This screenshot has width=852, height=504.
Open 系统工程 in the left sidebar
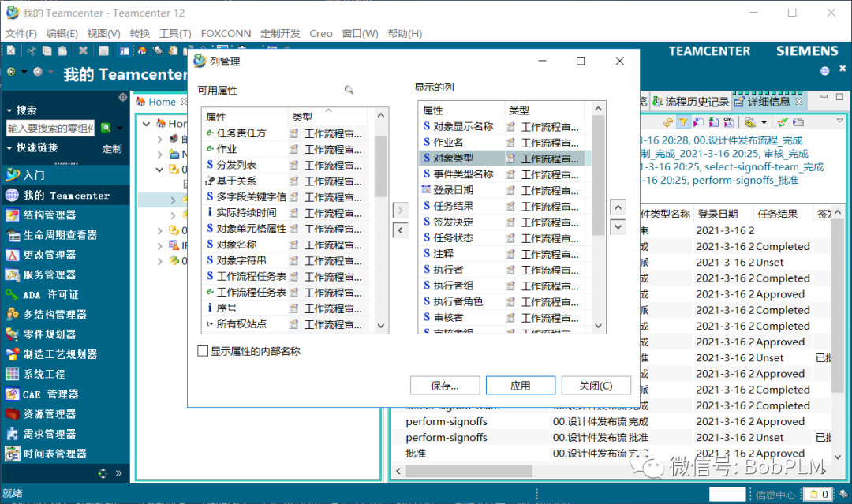[65, 374]
